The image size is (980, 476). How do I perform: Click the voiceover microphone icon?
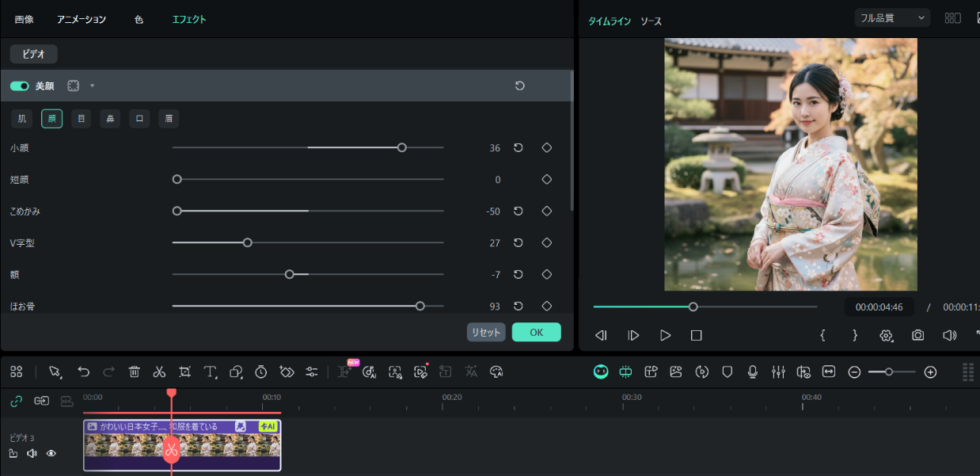coord(753,371)
